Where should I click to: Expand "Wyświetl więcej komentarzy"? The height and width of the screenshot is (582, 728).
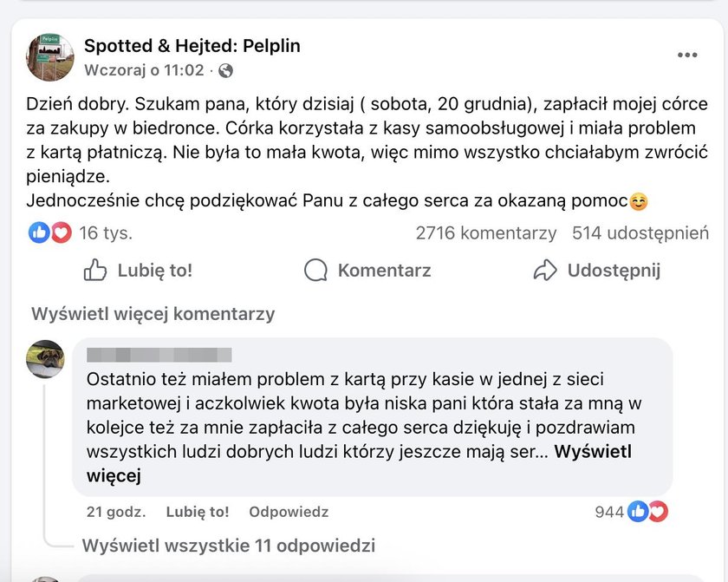(153, 314)
